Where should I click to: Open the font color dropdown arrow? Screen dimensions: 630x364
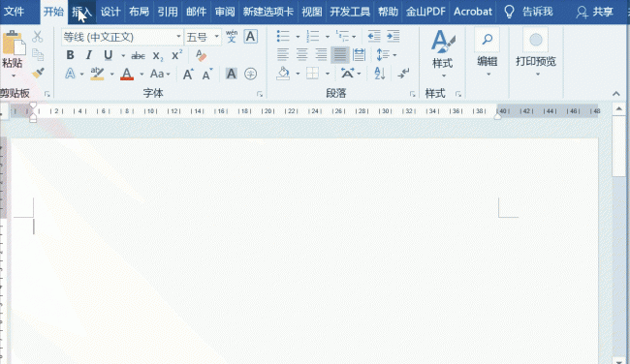click(142, 75)
